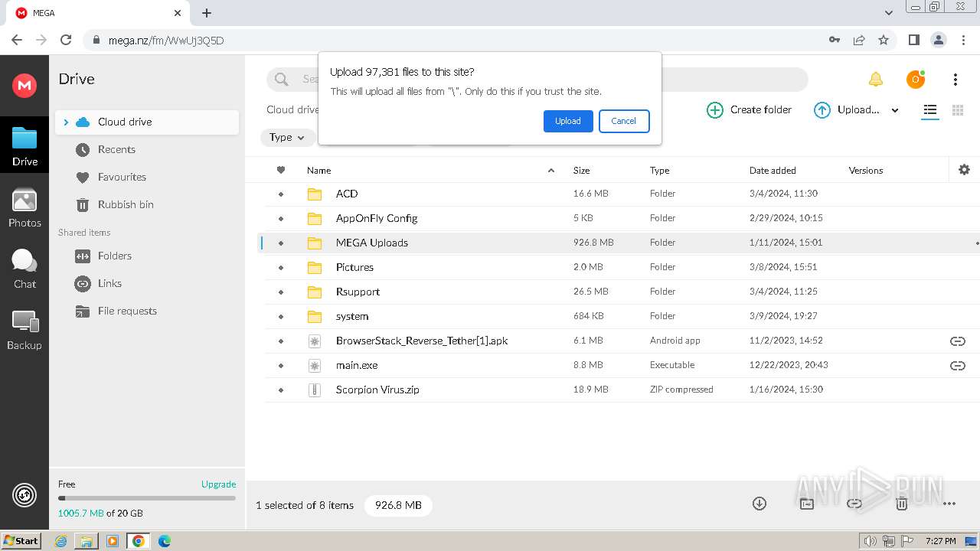Viewport: 980px width, 551px height.
Task: Switch to list view
Action: [930, 110]
